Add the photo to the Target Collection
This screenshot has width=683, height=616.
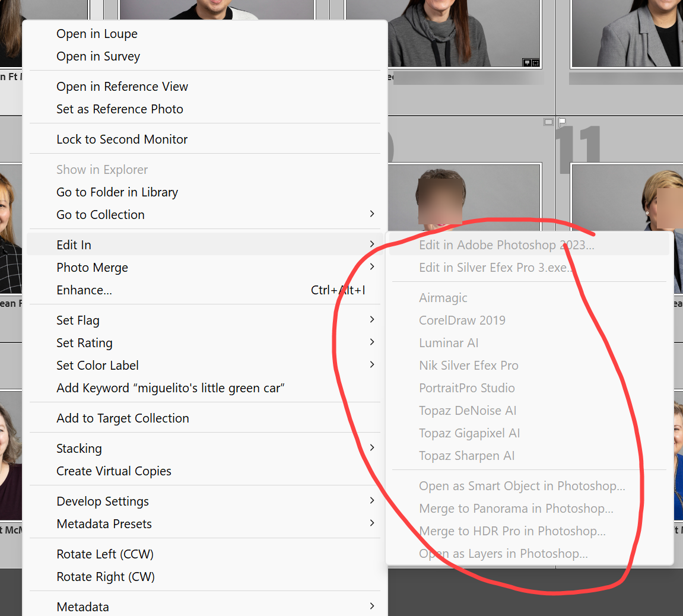[123, 418]
